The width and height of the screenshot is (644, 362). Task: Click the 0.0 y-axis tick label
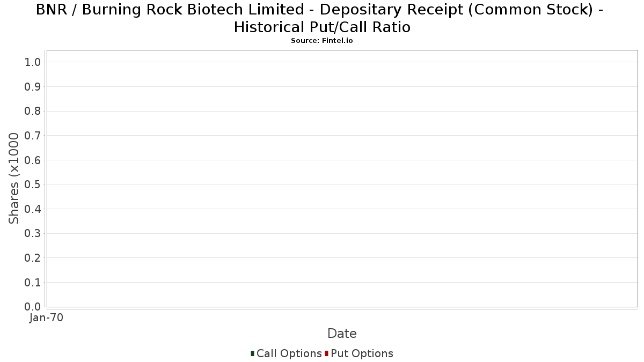[x=33, y=307]
